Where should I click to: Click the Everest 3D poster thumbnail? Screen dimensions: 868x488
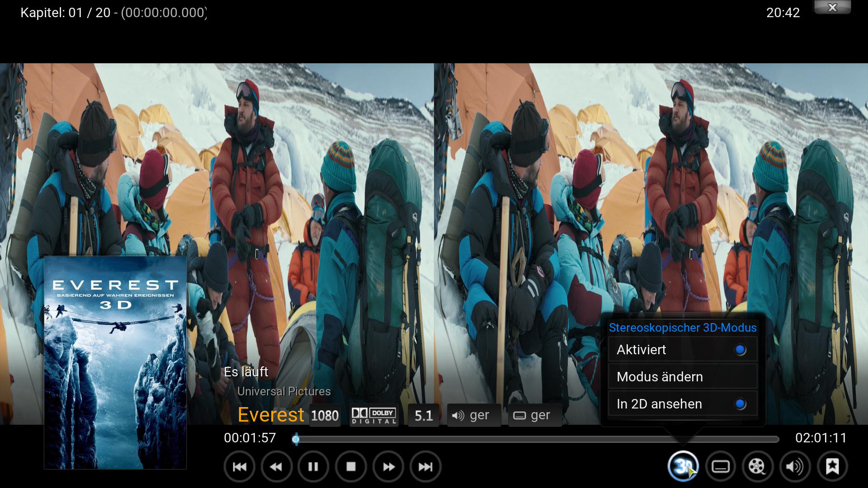(115, 363)
